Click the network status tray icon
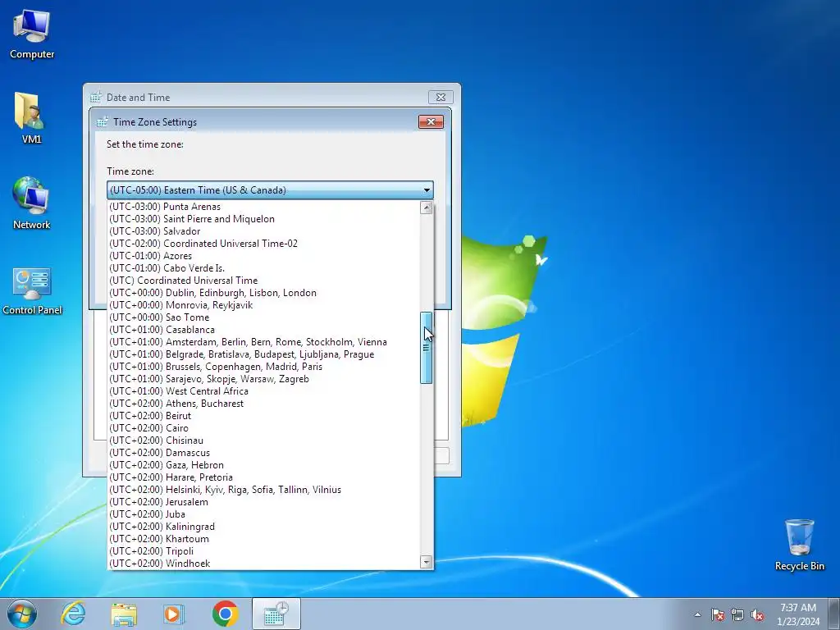The image size is (840, 630). (x=737, y=614)
